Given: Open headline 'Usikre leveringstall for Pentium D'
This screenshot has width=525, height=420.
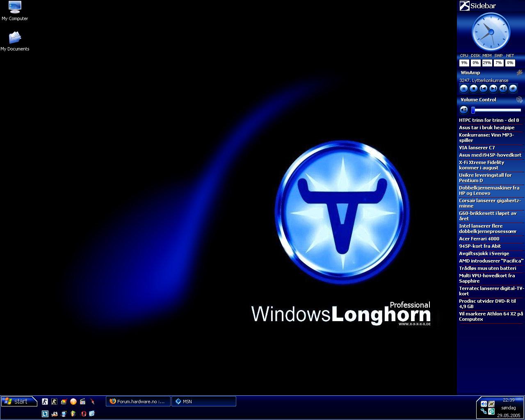Looking at the screenshot, I should pyautogui.click(x=485, y=178).
